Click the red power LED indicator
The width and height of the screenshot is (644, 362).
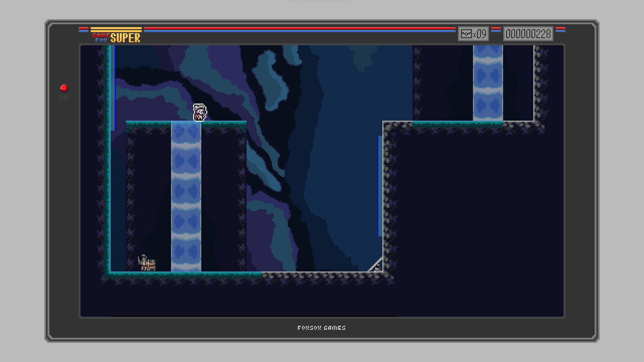click(x=64, y=87)
